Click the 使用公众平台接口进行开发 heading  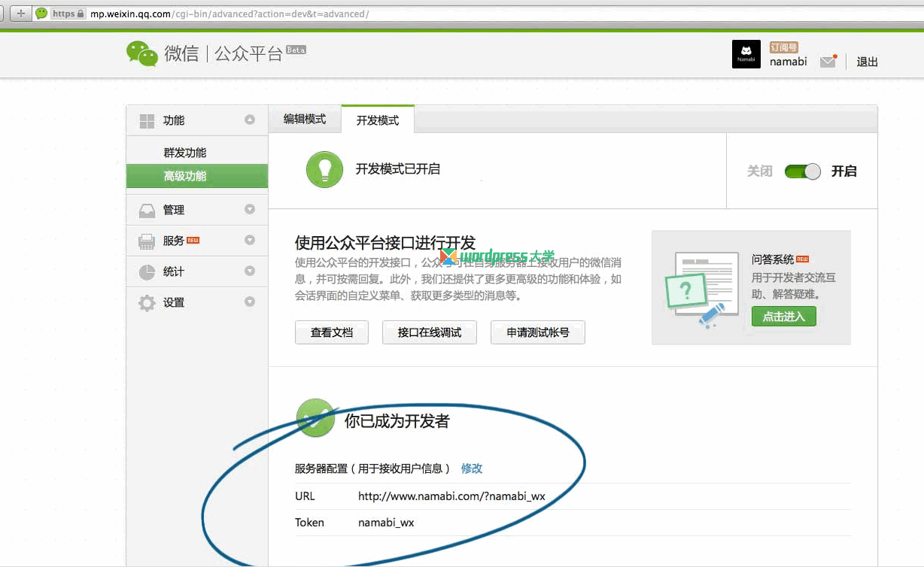pos(385,243)
